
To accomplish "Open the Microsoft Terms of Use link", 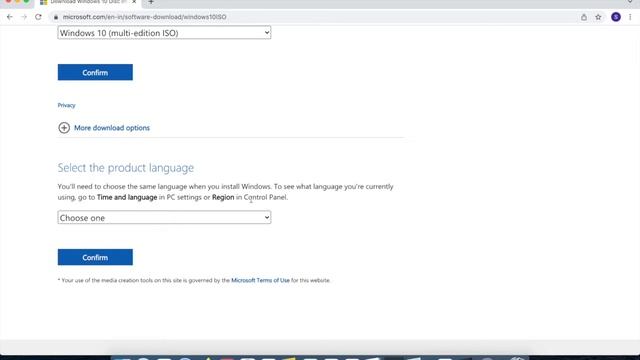I will click(x=260, y=280).
